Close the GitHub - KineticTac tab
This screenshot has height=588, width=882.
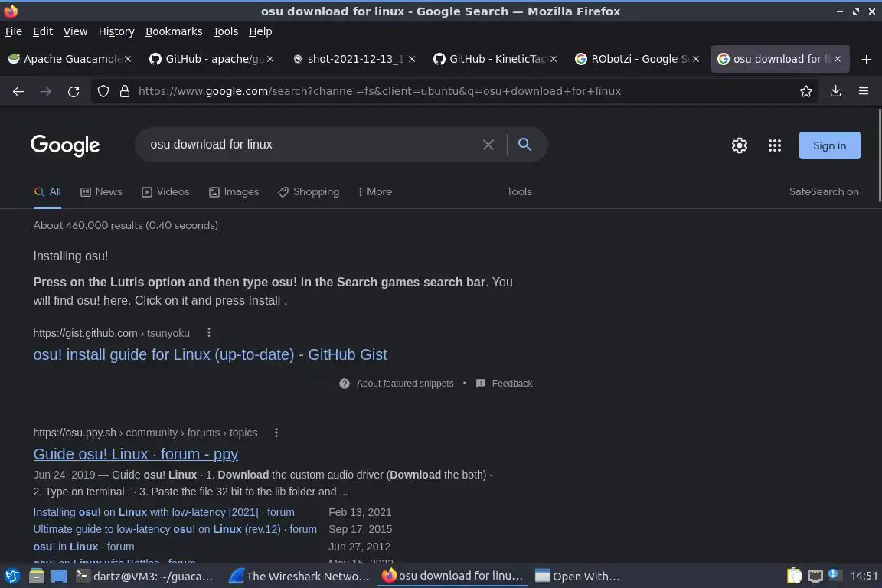tap(554, 59)
